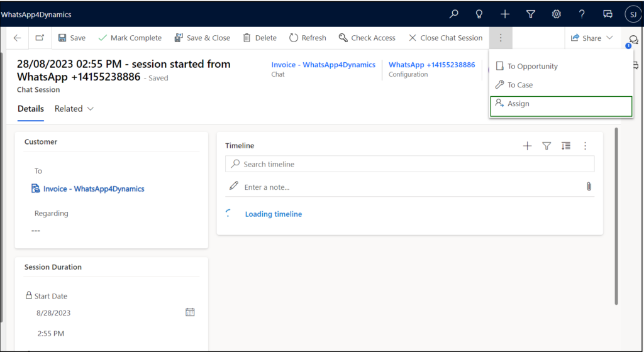This screenshot has width=644, height=352.
Task: Click the pencil icon beside note field
Action: [x=234, y=186]
